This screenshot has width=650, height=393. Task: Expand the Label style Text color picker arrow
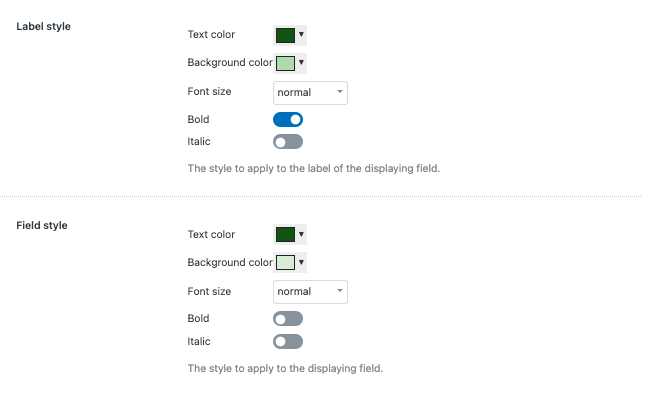pos(301,34)
